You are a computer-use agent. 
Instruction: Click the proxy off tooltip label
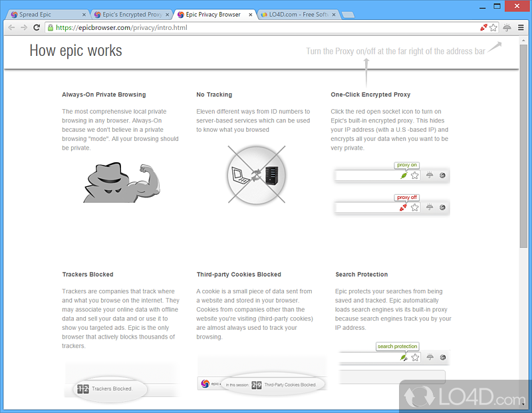[407, 197]
